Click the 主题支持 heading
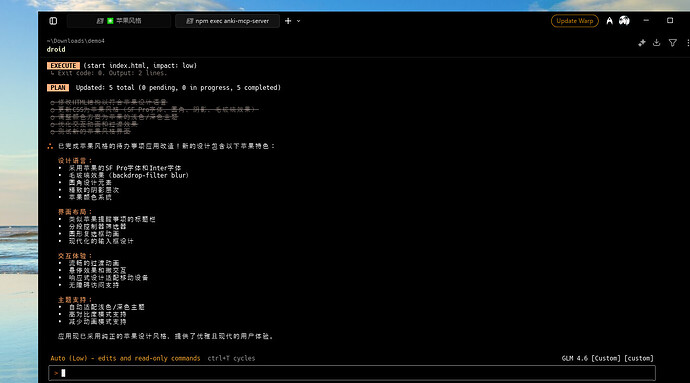Viewport: 690px width, 383px height. [75, 300]
